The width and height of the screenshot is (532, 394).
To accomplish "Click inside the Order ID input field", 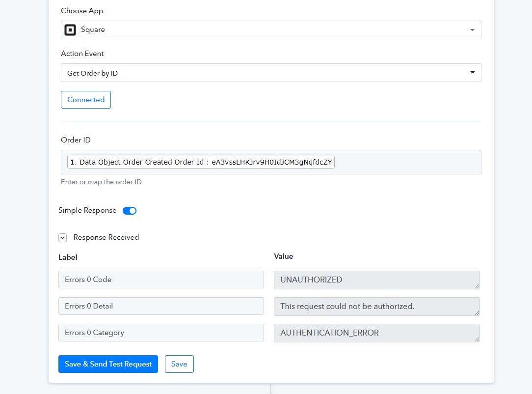I will point(271,162).
